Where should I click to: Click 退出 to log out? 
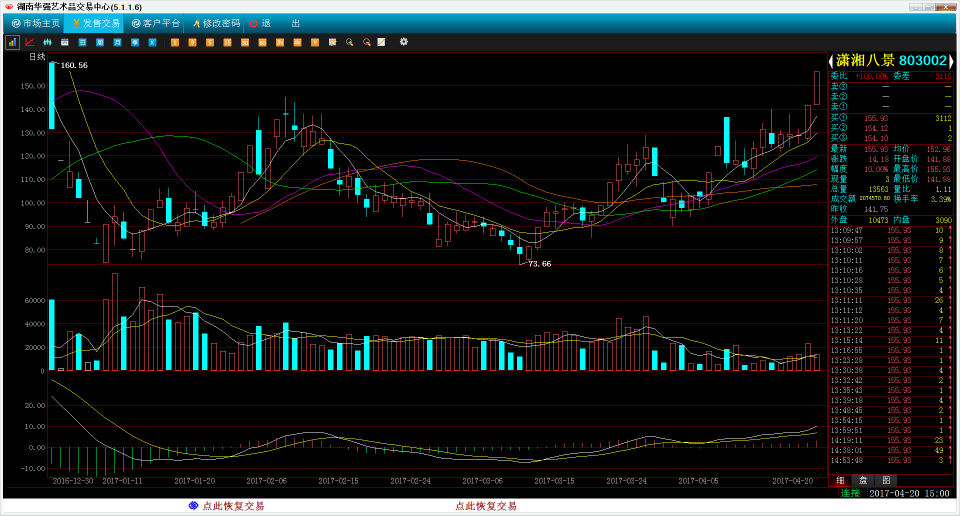pyautogui.click(x=276, y=23)
